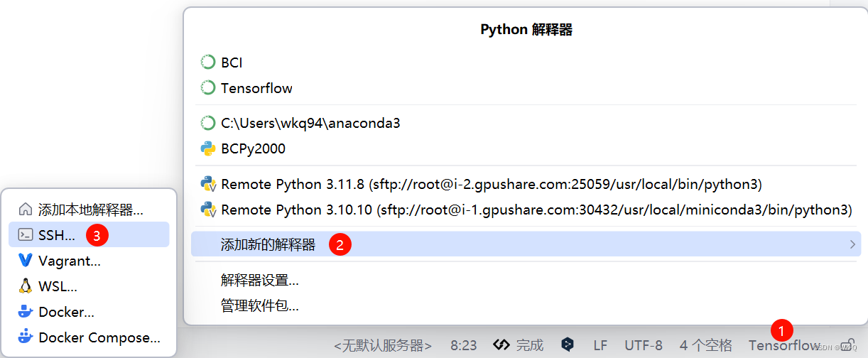Select the BCI conda interpreter

pos(526,63)
